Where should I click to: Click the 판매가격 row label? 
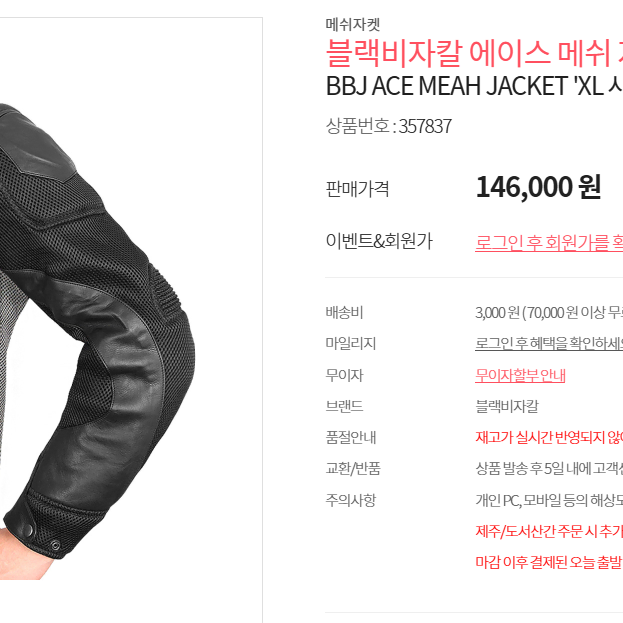[357, 189]
